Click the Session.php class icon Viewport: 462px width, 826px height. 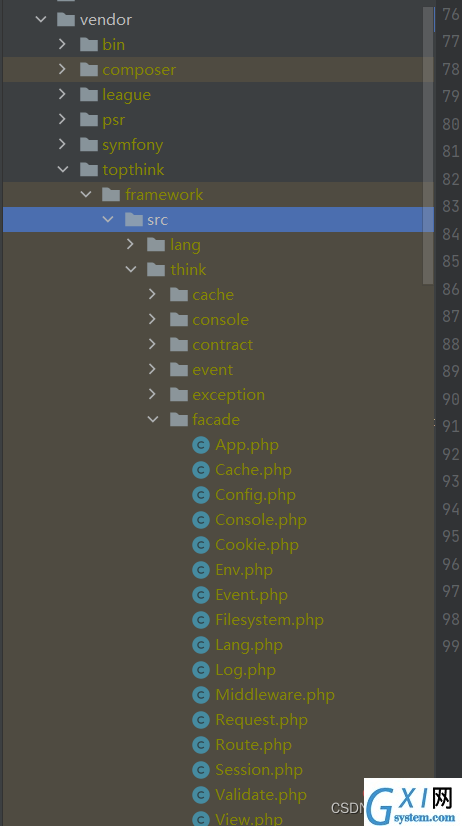[201, 771]
